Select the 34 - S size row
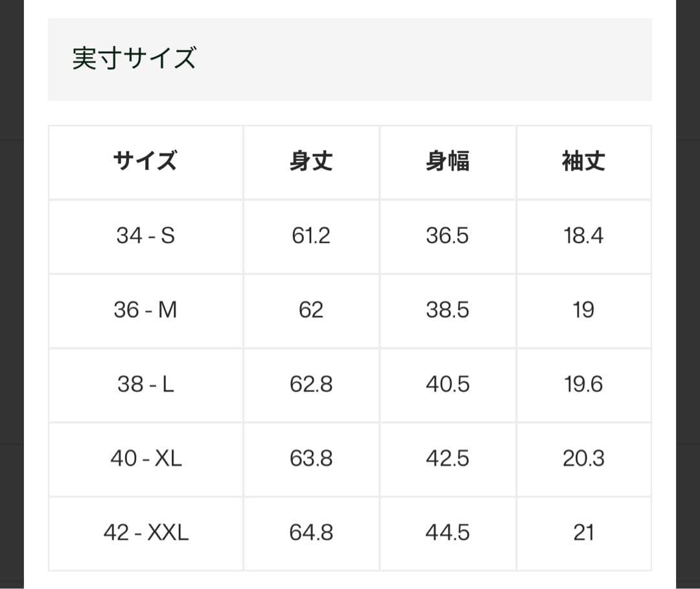 (349, 236)
